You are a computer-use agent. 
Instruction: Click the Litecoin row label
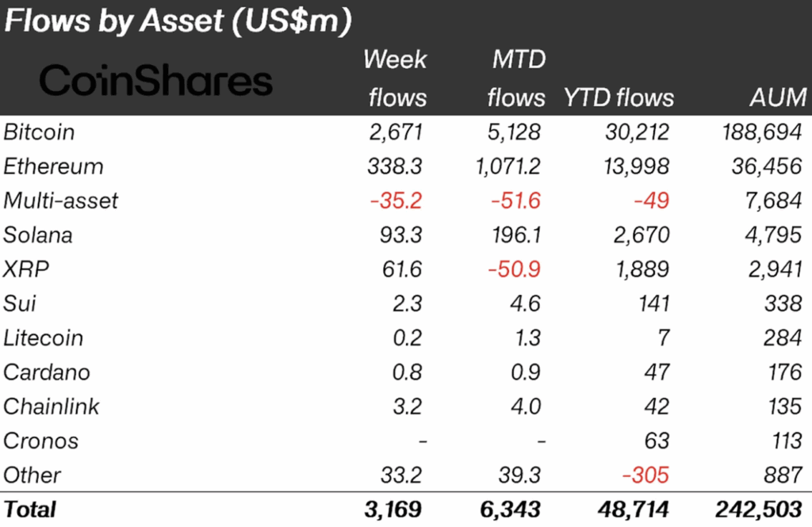pos(43,338)
